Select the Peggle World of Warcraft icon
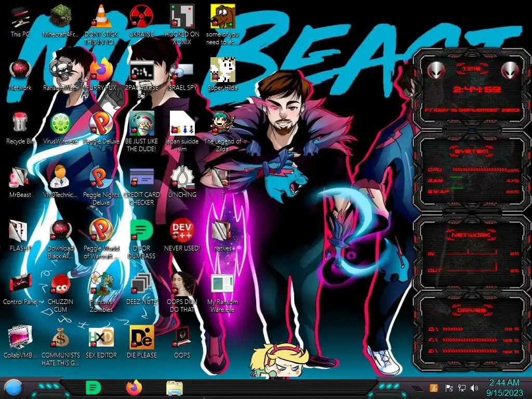Image resolution: width=532 pixels, height=399 pixels. click(101, 231)
